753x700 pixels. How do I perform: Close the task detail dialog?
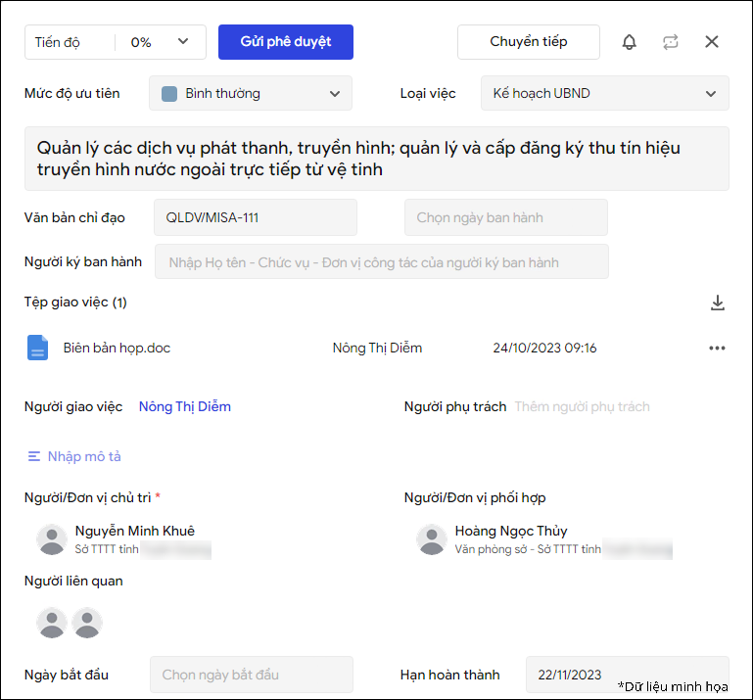tap(712, 42)
